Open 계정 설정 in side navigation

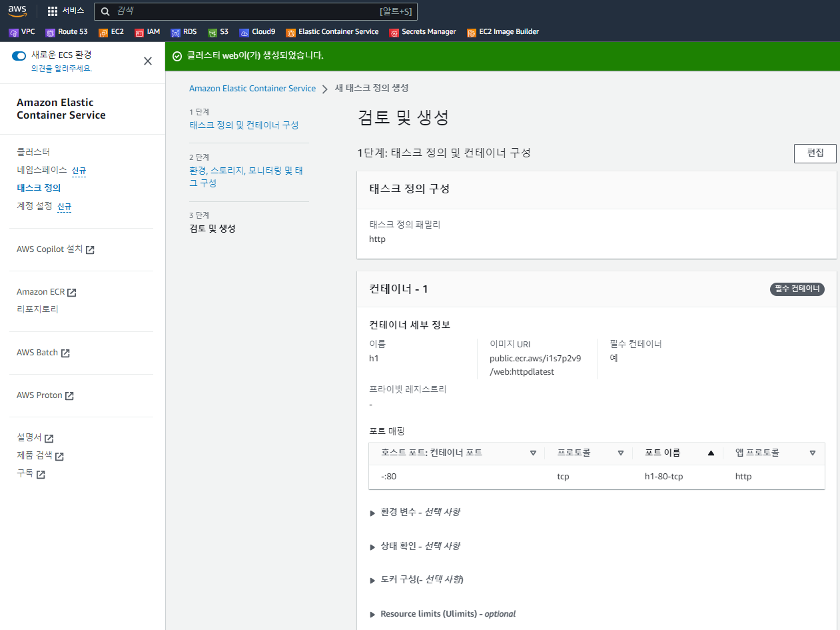34,206
